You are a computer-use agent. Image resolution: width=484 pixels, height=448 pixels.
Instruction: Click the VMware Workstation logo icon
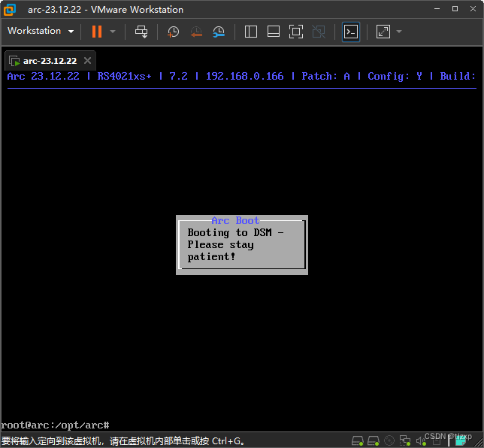click(x=10, y=10)
